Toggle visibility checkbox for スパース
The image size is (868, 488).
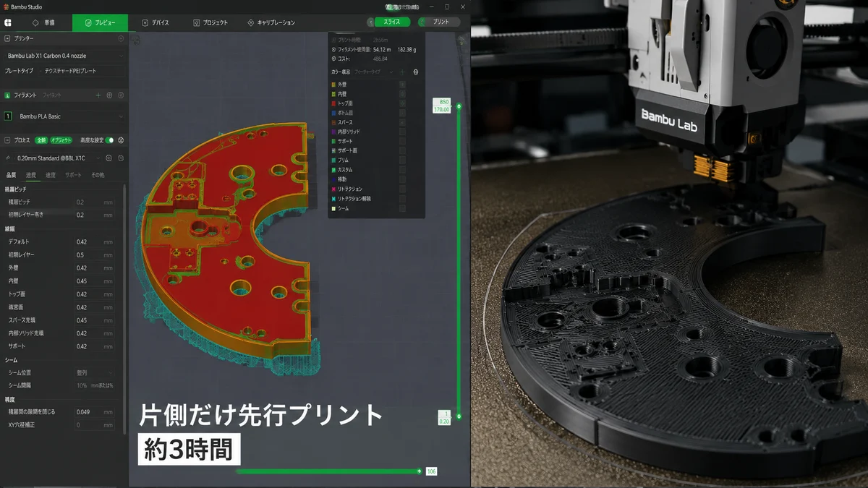click(403, 122)
